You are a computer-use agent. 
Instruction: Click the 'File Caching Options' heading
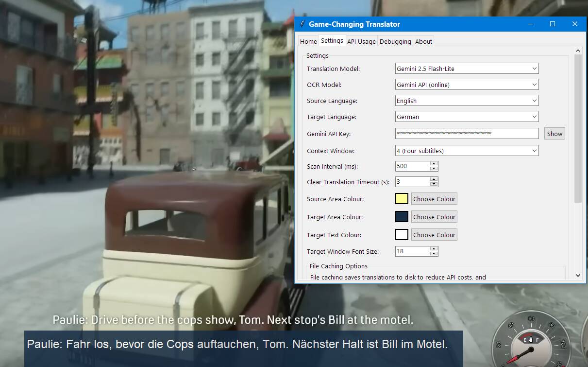[338, 266]
